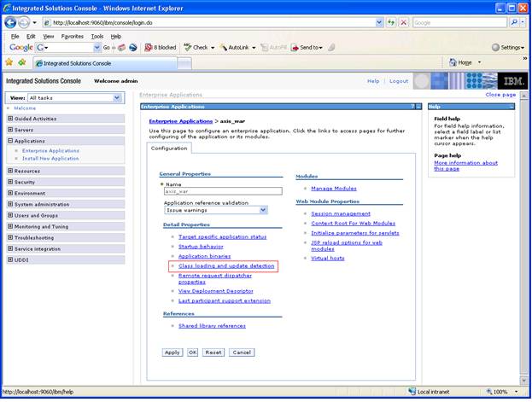The image size is (532, 402).
Task: Click the browser Forward arrow button
Action: click(24, 23)
